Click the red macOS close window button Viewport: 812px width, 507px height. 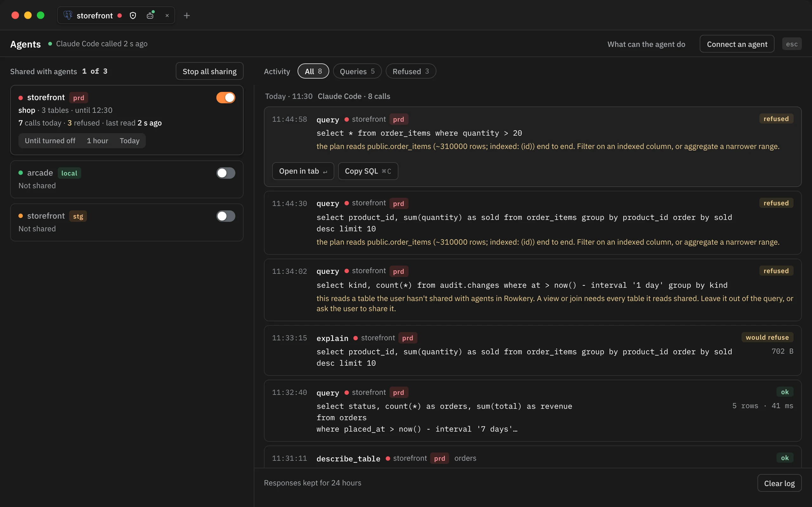coord(15,16)
